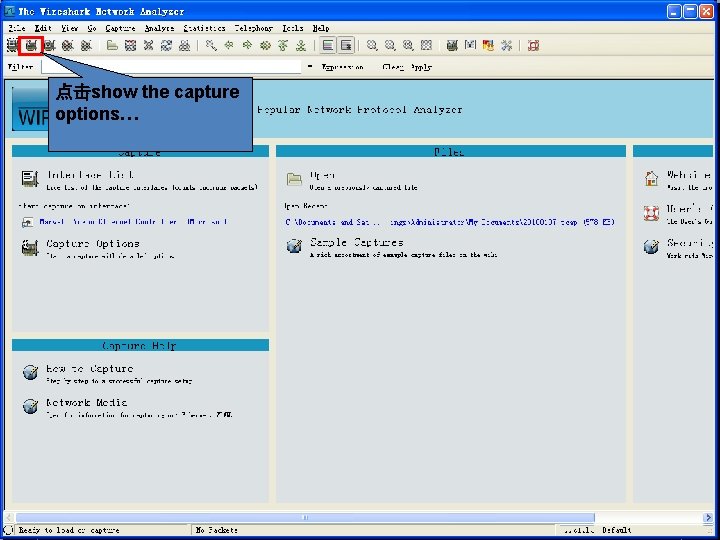Click the Clear filter button
The width and height of the screenshot is (720, 540).
click(x=393, y=67)
